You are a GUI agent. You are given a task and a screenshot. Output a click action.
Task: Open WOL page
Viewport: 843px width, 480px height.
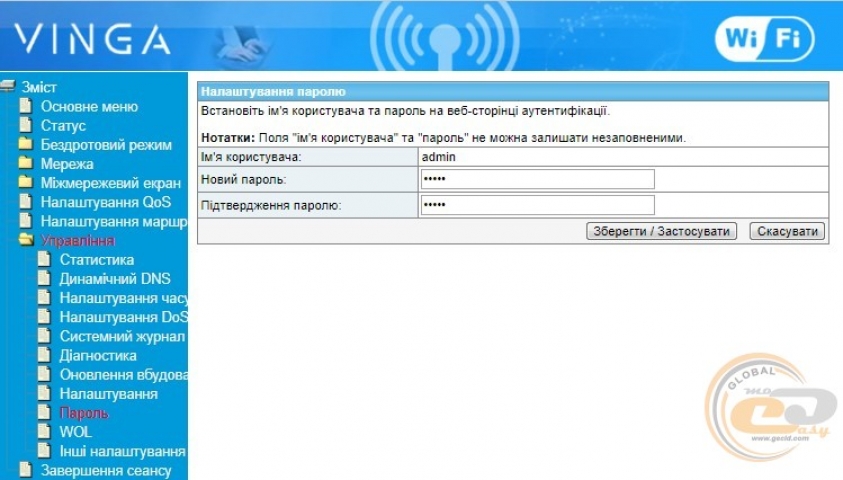(75, 432)
